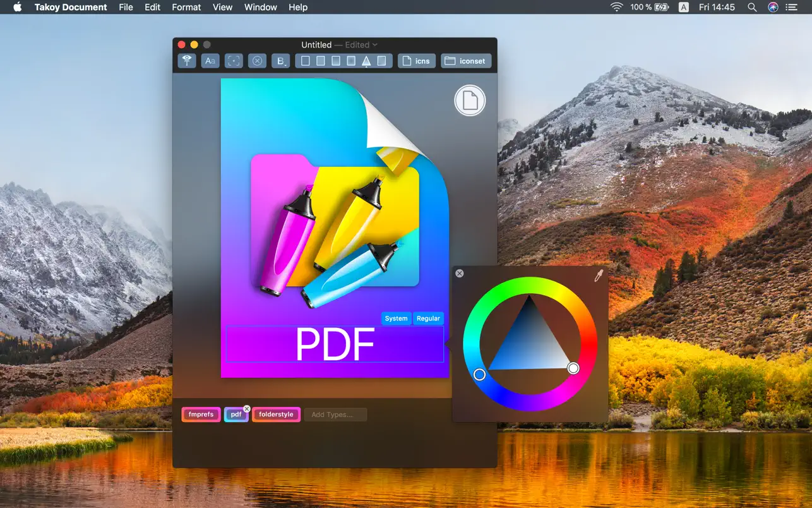Toggle the System badge on the label
Screen dimensions: 812x508
[397, 318]
